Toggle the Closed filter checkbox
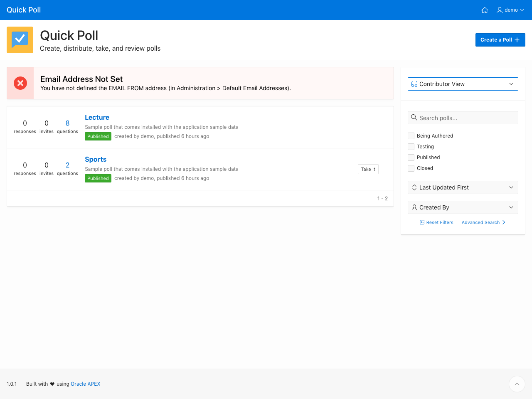This screenshot has width=532, height=399. click(x=411, y=168)
